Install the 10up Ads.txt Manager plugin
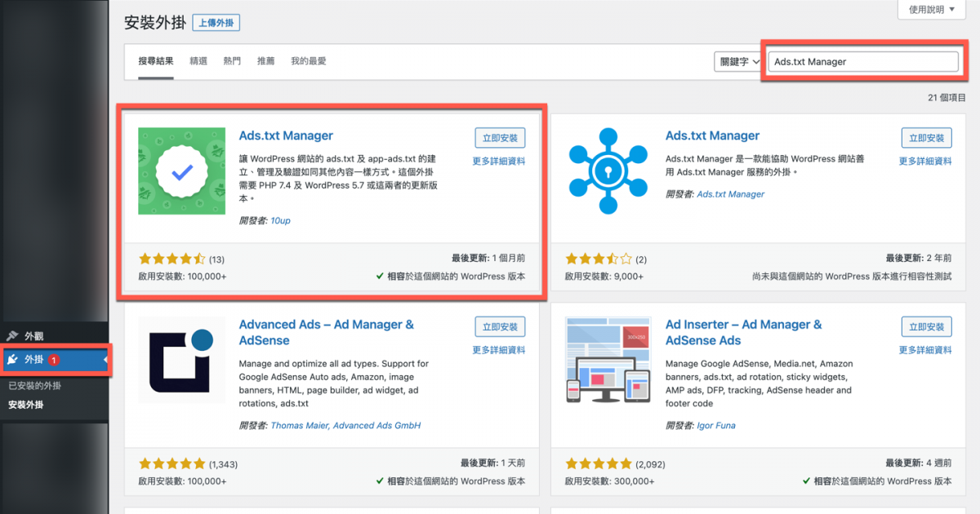The image size is (980, 514). [500, 138]
